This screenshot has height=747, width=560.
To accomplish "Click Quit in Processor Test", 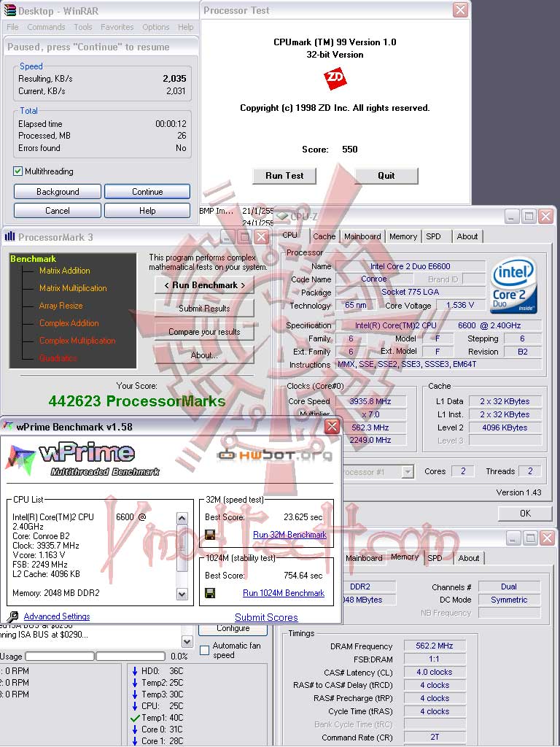I will [x=386, y=175].
